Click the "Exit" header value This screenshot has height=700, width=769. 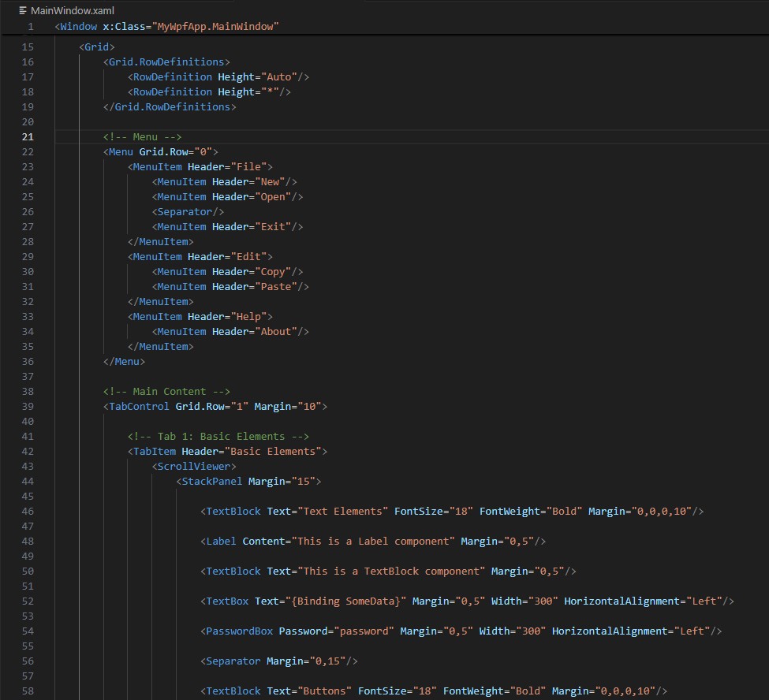pyautogui.click(x=272, y=226)
